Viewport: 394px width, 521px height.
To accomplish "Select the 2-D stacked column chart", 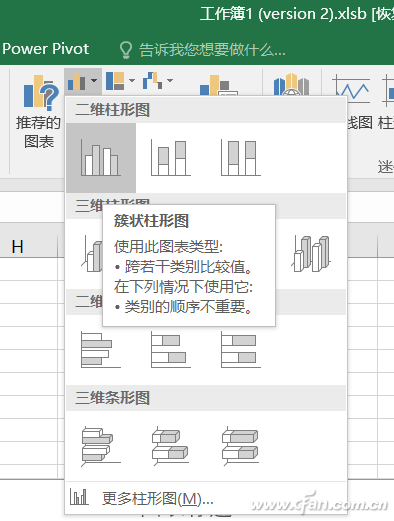I will [171, 158].
